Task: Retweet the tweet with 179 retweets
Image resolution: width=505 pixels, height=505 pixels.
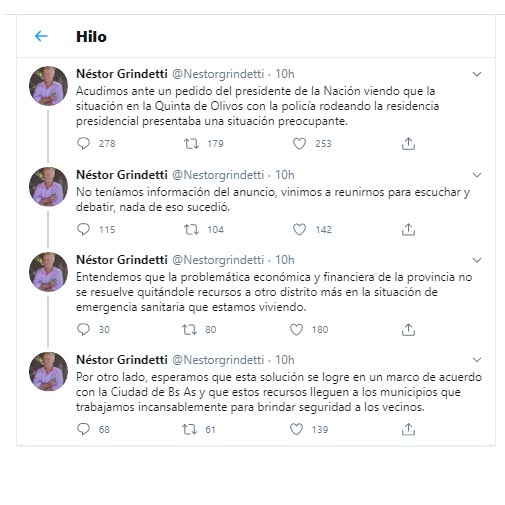Action: click(x=191, y=144)
